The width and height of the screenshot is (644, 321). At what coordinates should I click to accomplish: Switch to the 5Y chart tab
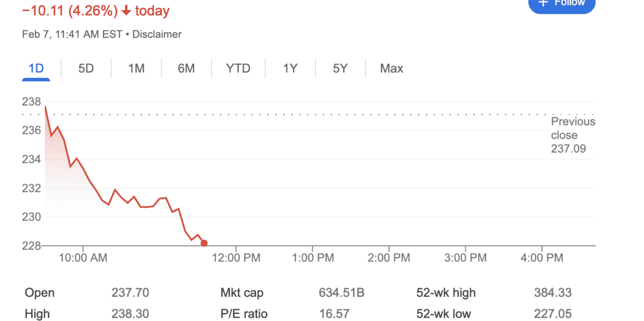(340, 68)
